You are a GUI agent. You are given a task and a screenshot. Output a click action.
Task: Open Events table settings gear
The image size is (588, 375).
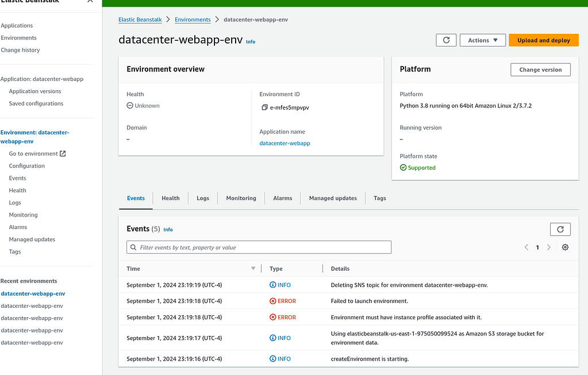click(565, 248)
